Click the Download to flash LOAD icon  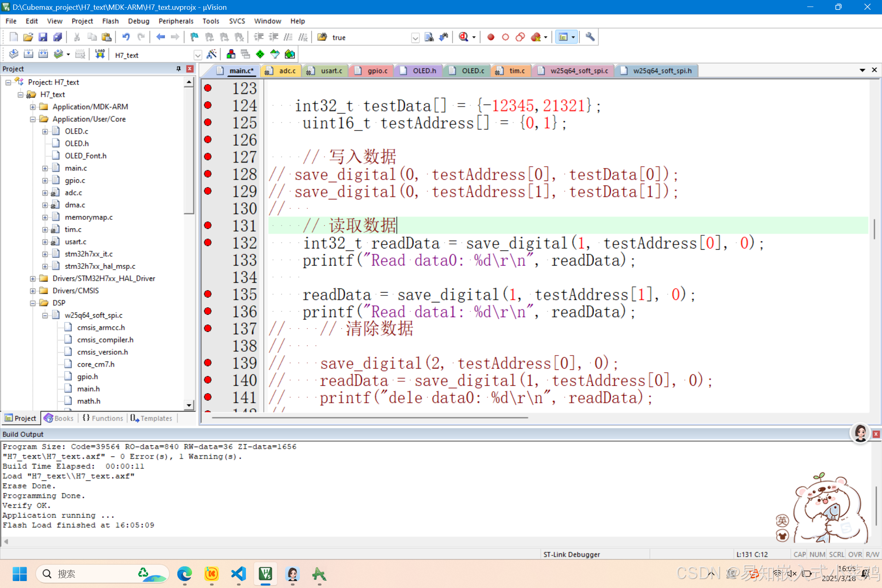click(100, 54)
